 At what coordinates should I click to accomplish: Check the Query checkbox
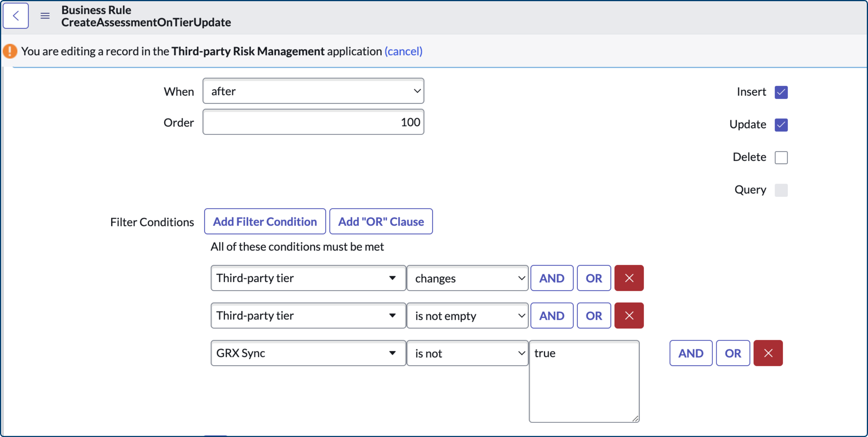coord(781,190)
